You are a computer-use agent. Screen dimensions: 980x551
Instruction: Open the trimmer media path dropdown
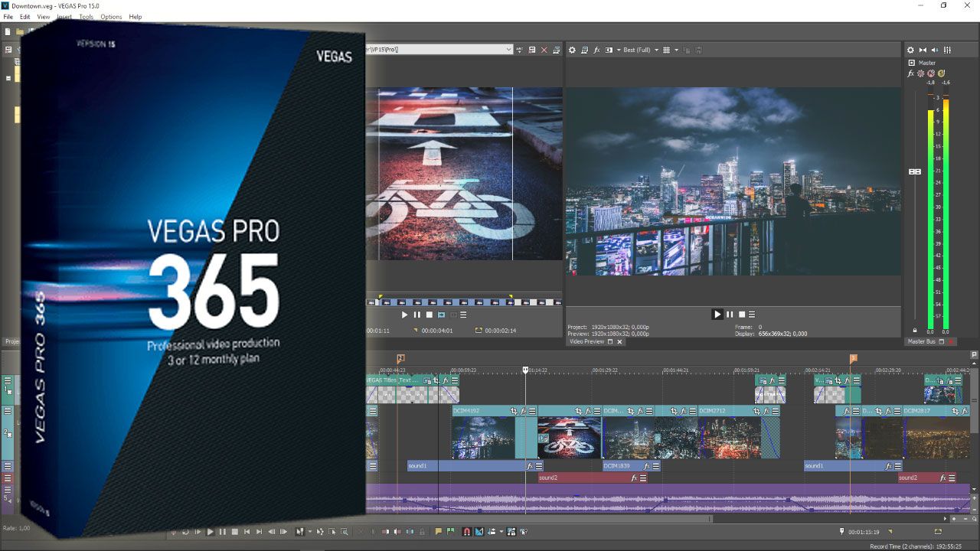pos(508,50)
